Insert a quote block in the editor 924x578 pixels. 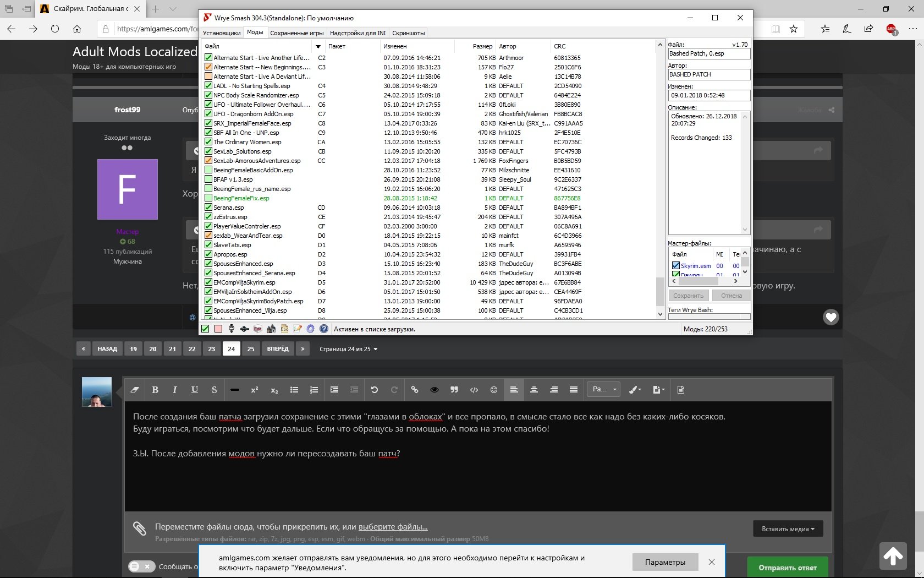454,390
